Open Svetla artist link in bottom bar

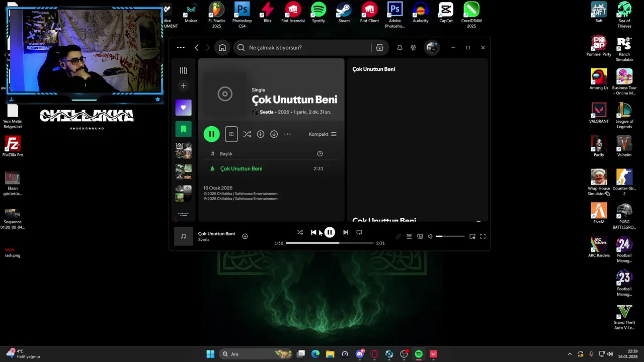coord(204,240)
